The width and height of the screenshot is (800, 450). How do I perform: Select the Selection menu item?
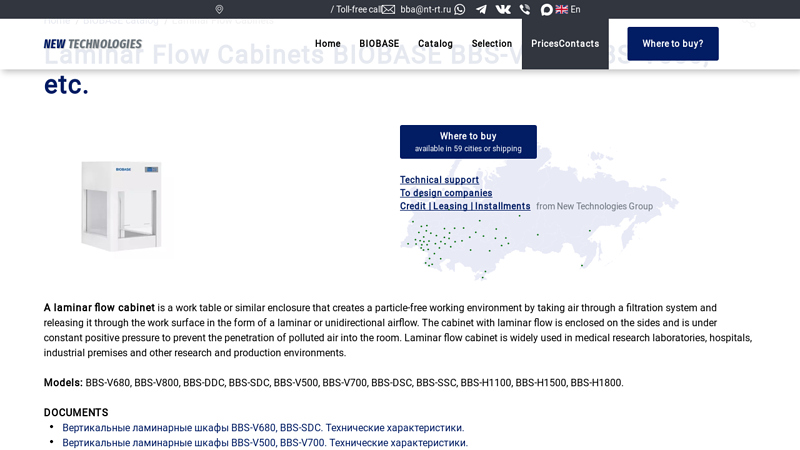pyautogui.click(x=492, y=44)
